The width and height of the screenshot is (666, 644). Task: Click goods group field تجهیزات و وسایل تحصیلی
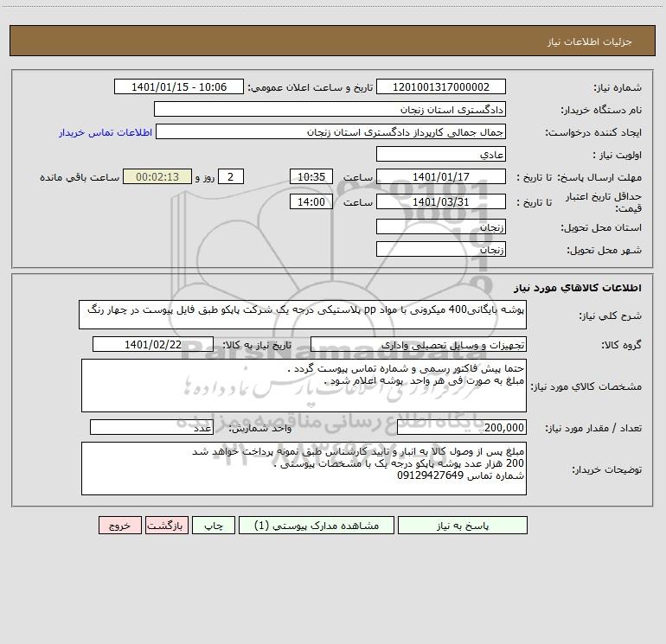pos(419,344)
